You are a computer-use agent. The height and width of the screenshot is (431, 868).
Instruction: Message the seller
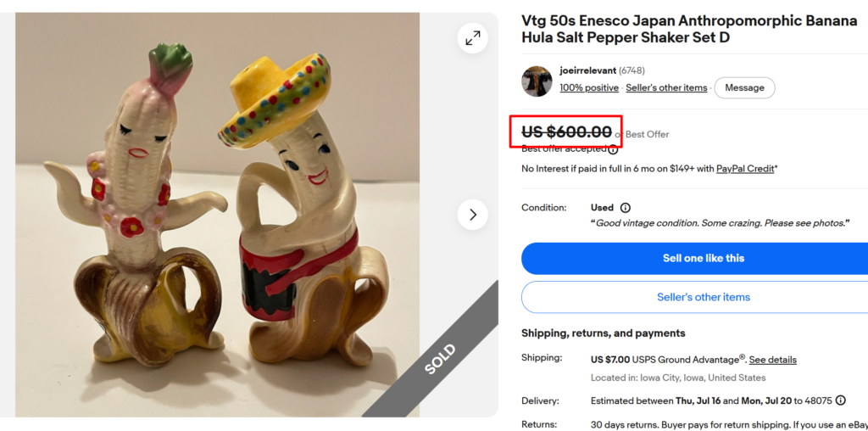(x=744, y=87)
